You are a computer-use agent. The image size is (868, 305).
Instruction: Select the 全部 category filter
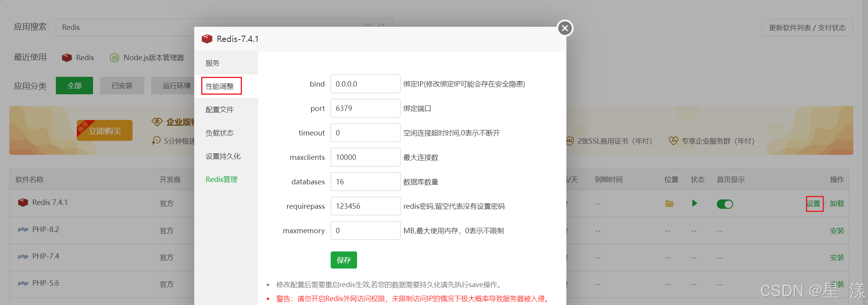tap(74, 85)
